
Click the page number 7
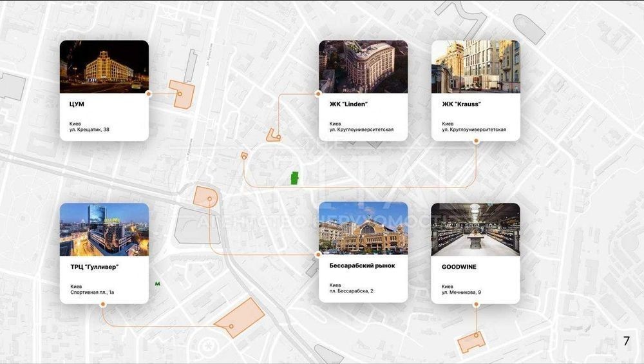(x=627, y=341)
